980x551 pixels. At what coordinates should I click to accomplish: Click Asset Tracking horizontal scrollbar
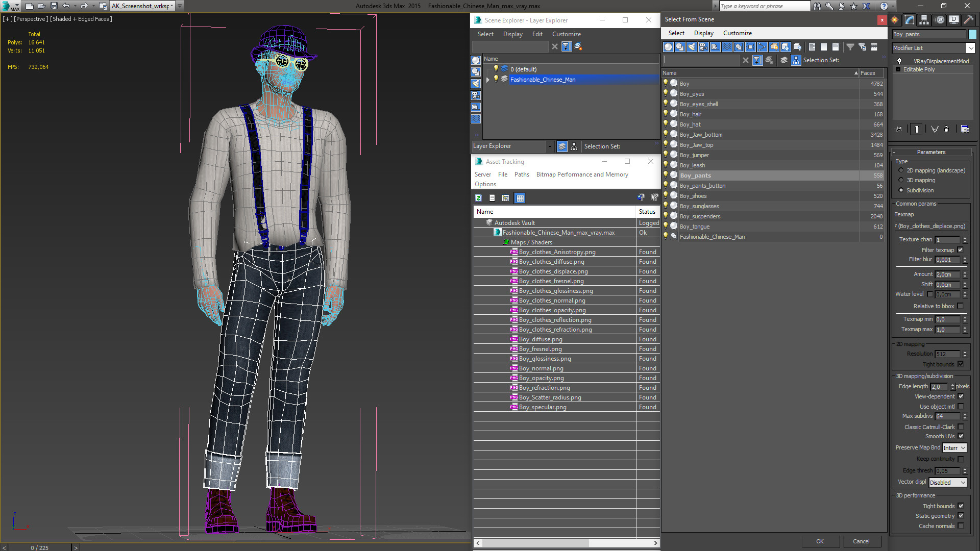click(567, 543)
